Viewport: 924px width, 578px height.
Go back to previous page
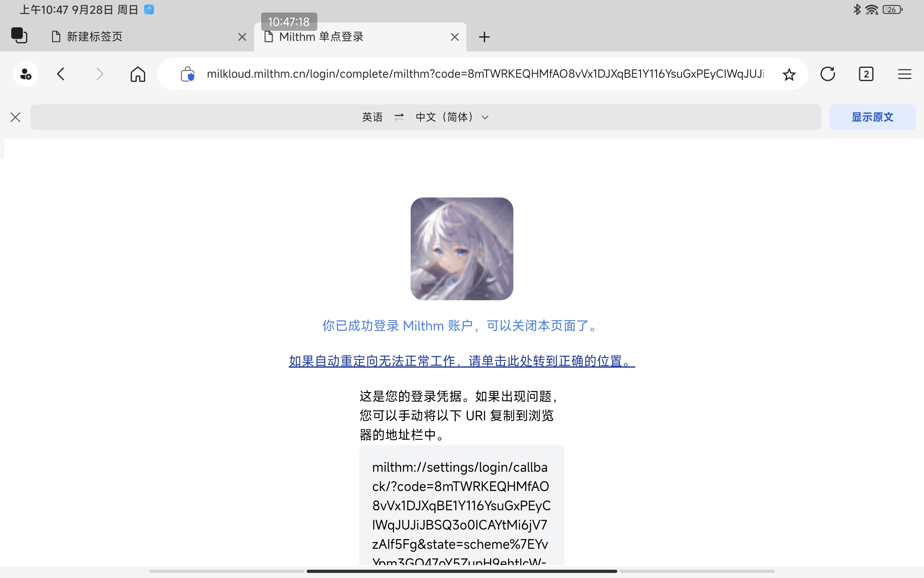pos(61,74)
